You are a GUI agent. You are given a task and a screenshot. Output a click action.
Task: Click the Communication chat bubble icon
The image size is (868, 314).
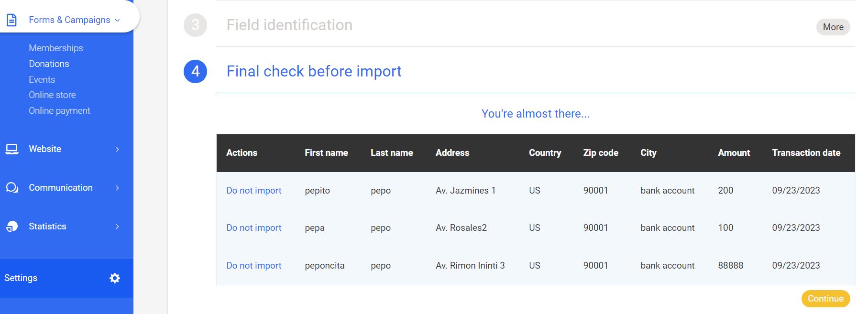coord(12,188)
